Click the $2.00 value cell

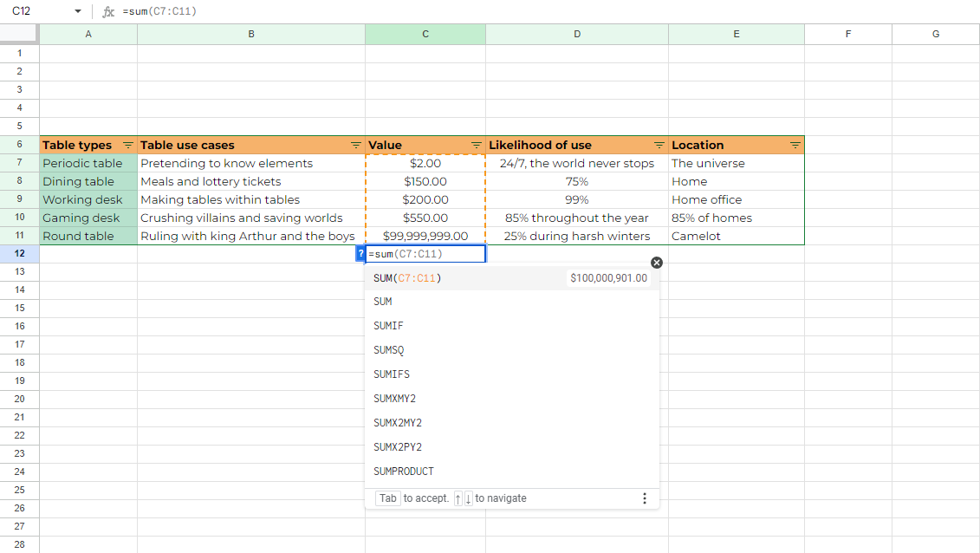425,163
